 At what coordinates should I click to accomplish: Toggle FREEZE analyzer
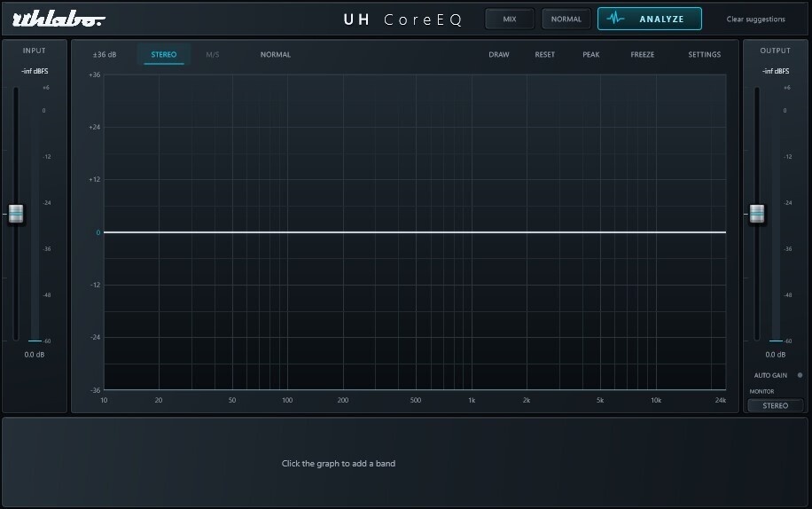pyautogui.click(x=642, y=54)
